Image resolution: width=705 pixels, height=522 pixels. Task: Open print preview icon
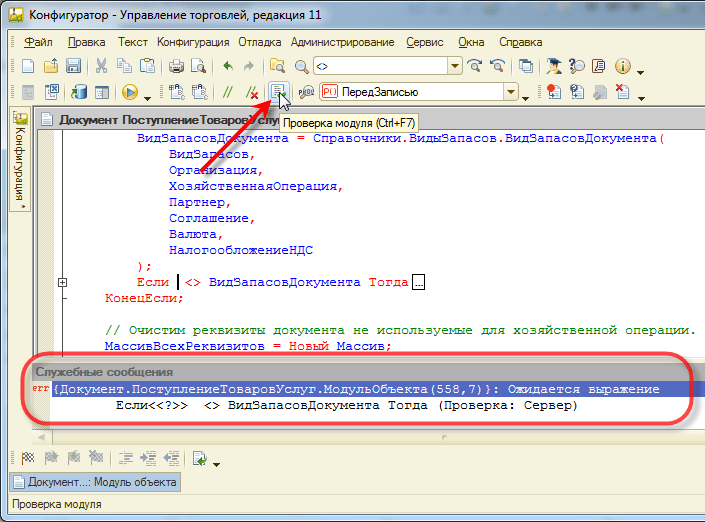[198, 66]
